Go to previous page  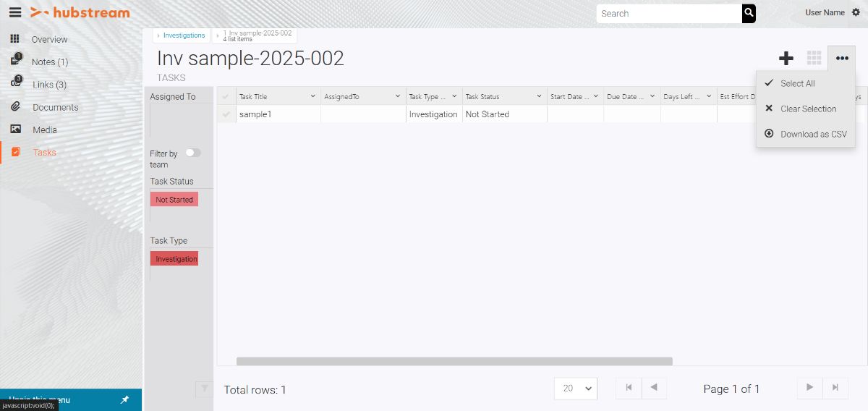coord(654,388)
